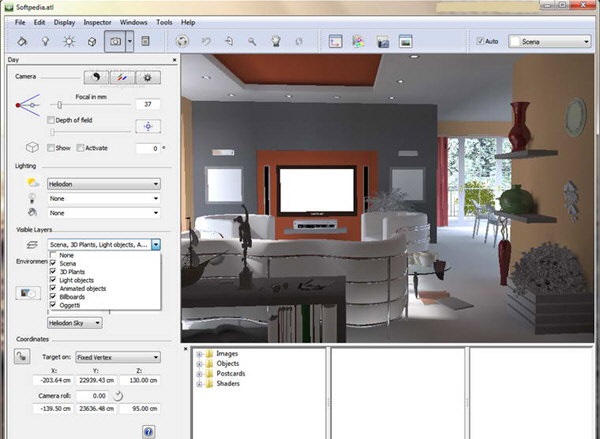Click the circular refresh view icon
Image resolution: width=600 pixels, height=439 pixels.
[x=182, y=41]
